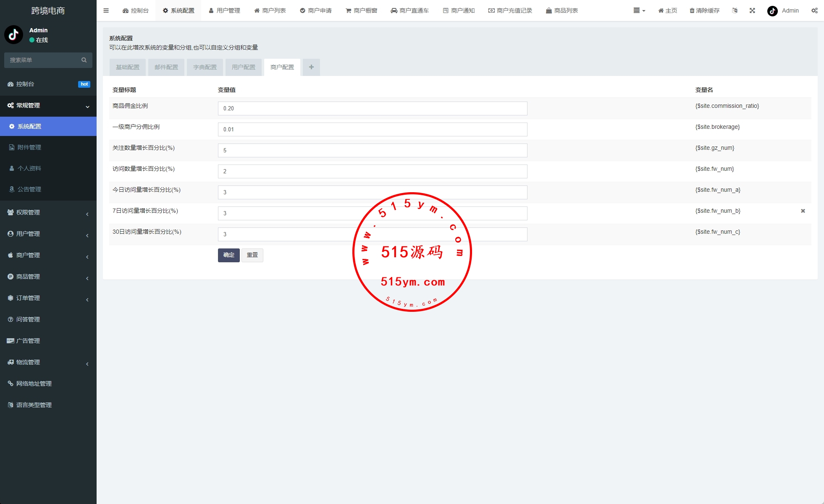Image resolution: width=824 pixels, height=504 pixels.
Task: Click the search magnifier in sidebar menu
Action: click(84, 60)
